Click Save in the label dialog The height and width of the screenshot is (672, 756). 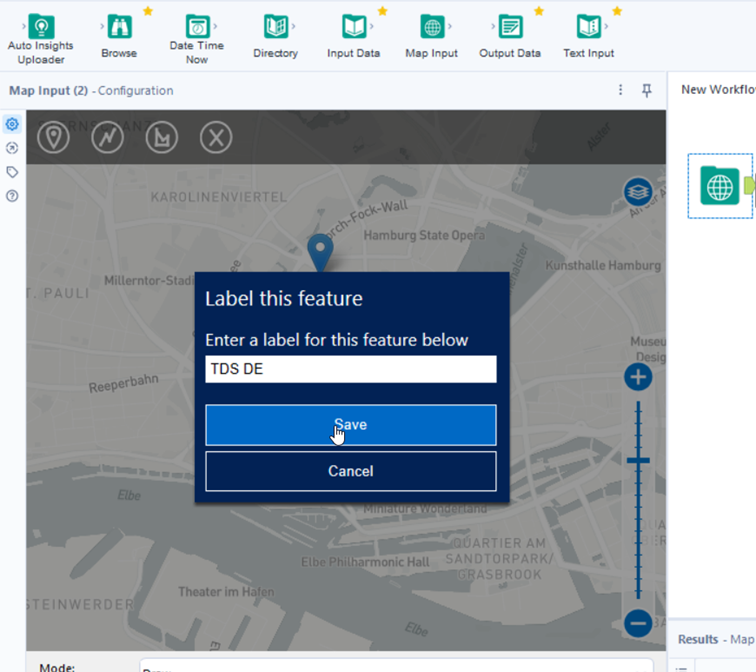[x=350, y=425]
